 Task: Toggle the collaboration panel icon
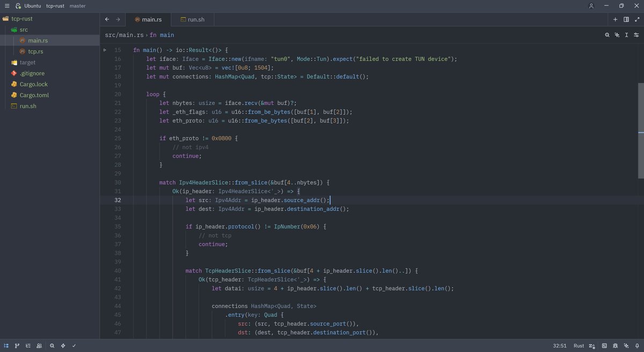(x=39, y=346)
